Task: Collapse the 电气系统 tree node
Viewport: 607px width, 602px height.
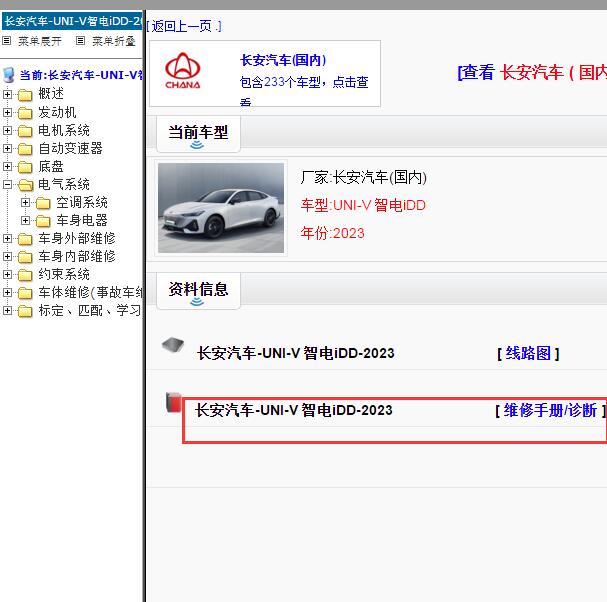Action: 7,184
